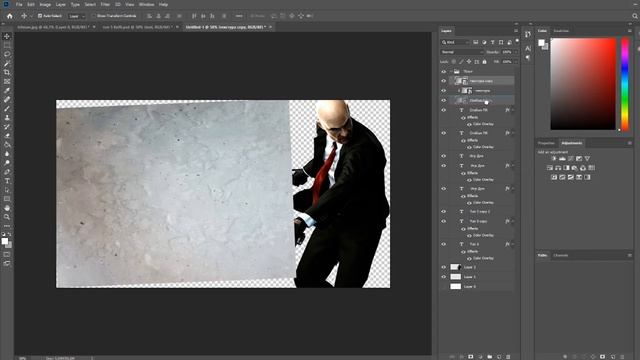Screen dimensions: 640x360
Task: Select the Eraser tool
Action: [x=7, y=136]
